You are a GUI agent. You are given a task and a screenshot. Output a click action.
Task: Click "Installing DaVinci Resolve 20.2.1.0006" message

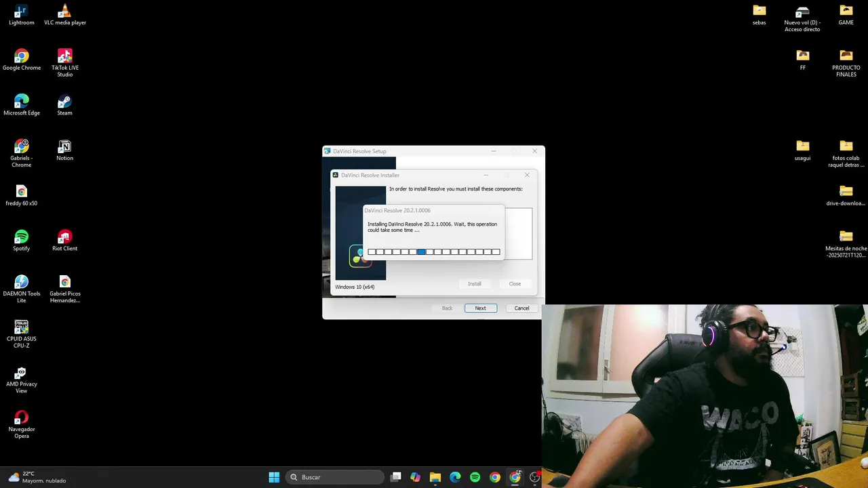432,227
